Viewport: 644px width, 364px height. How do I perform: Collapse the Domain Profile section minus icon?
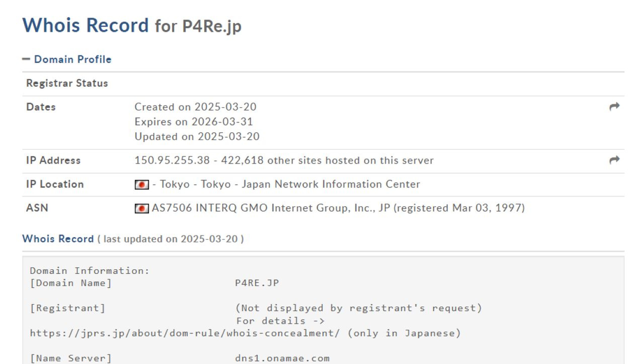(x=26, y=59)
